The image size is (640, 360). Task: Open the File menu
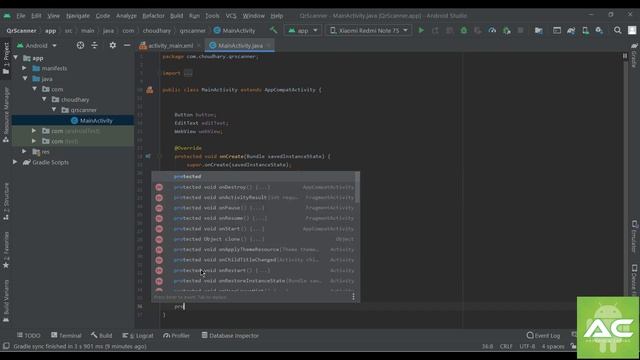pos(21,16)
